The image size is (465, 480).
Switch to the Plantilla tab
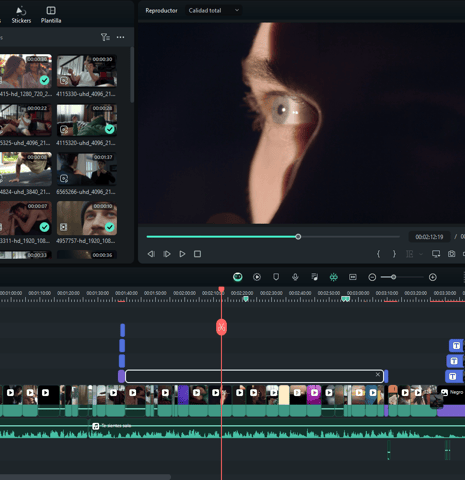coord(51,15)
